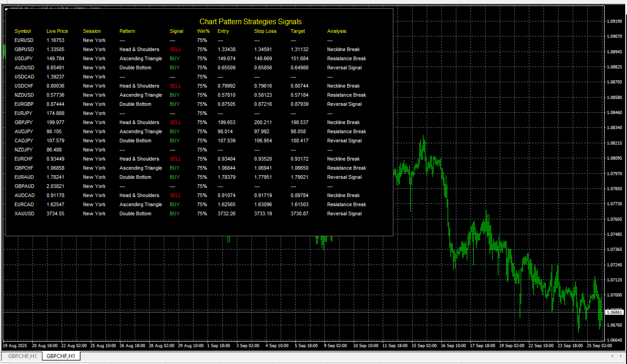The image size is (627, 364).
Task: Click the USDJPY entry value 149.674
Action: coord(227,58)
